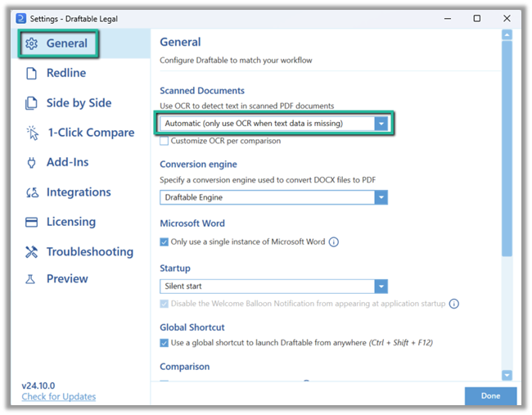Click the Scanned Documents heading
Screen dimensions: 532x415
click(202, 91)
